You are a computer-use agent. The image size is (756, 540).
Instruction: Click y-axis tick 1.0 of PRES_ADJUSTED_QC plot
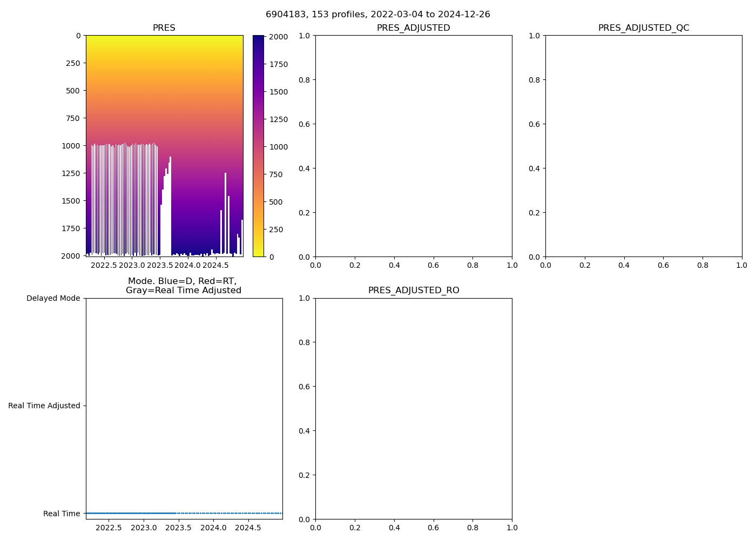pos(535,36)
